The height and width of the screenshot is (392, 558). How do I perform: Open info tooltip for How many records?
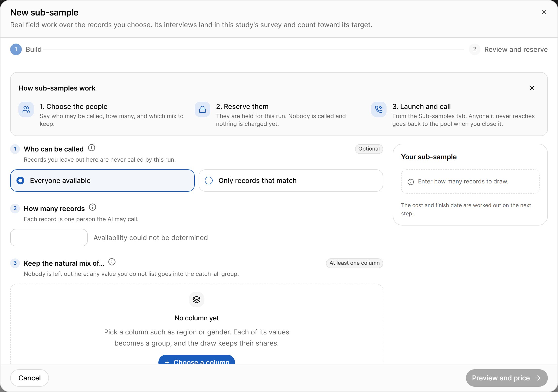coord(92,207)
